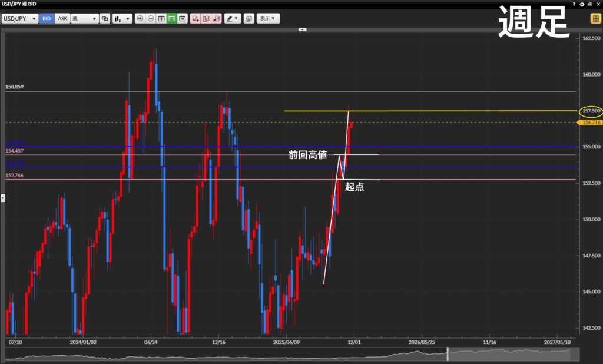Open the settings gear in title bar

point(582,4)
